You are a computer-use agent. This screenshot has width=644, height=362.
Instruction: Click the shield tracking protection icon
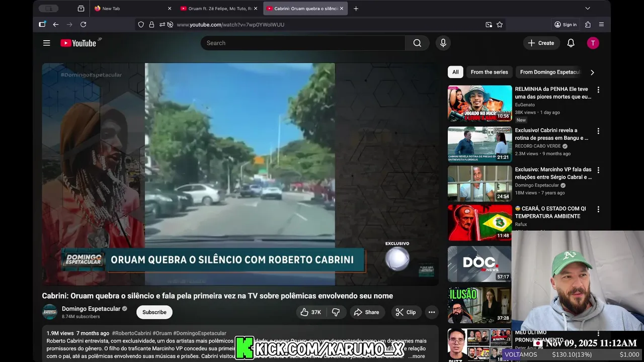(x=141, y=25)
